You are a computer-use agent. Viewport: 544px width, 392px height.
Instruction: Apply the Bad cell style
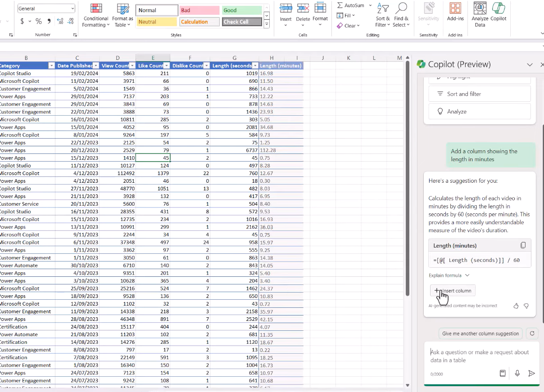tap(199, 10)
